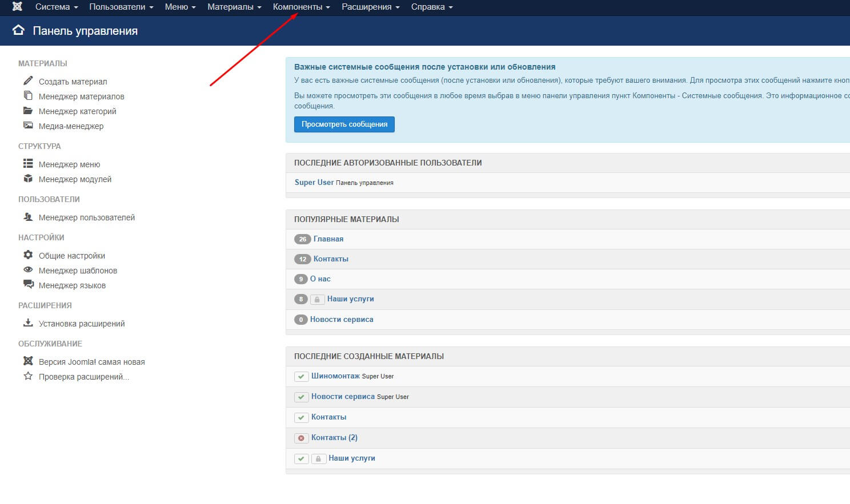Click the lock icon beside Наши услуги in recent

[319, 458]
